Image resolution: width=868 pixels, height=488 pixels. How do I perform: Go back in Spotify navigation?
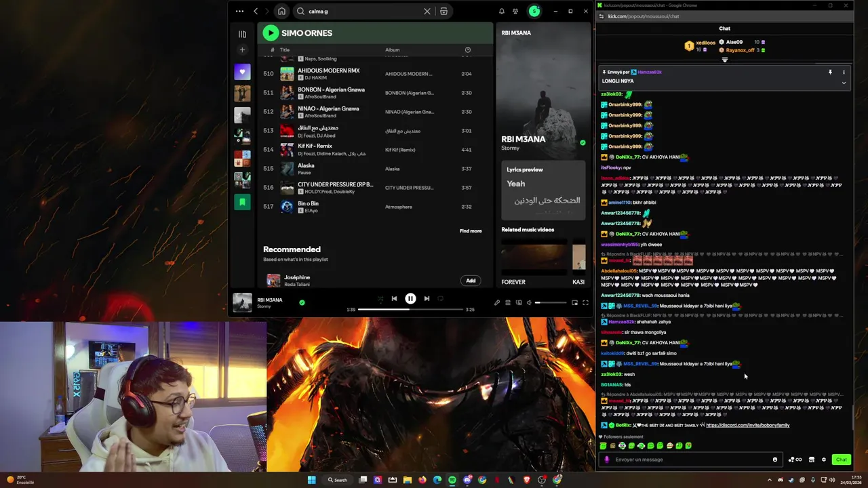point(256,12)
